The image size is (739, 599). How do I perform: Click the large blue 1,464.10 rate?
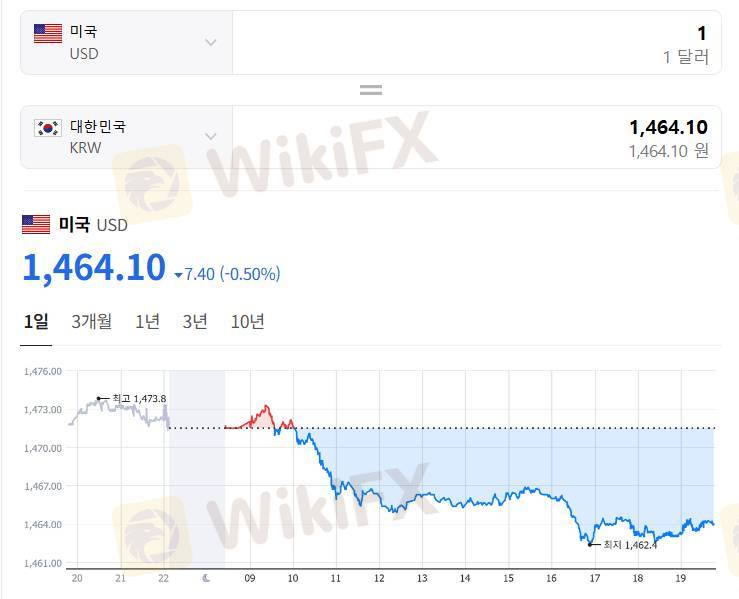click(x=94, y=268)
